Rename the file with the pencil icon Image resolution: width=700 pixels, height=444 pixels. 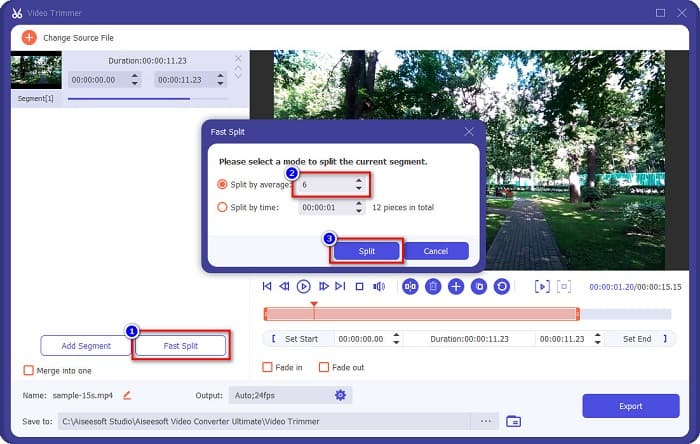coord(127,395)
